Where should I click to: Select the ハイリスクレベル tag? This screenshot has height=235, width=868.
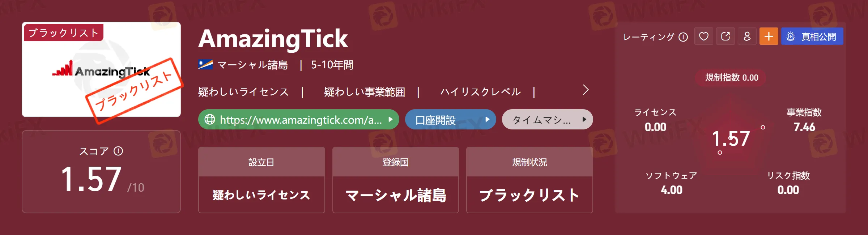480,92
